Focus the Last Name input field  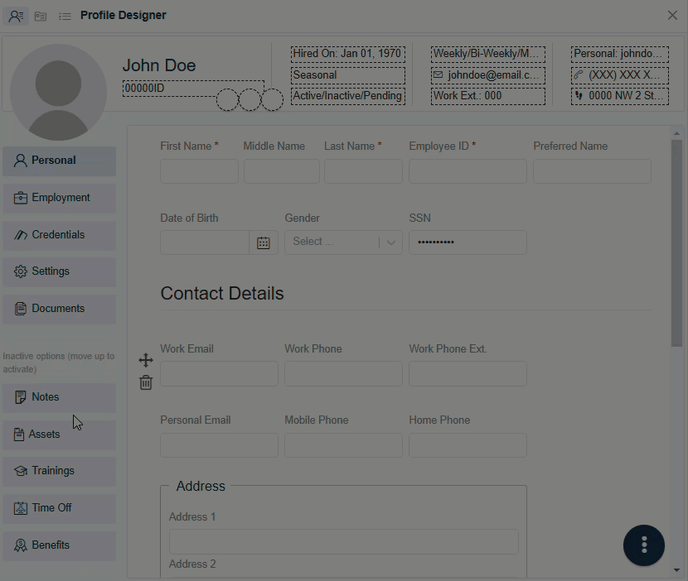pyautogui.click(x=363, y=171)
